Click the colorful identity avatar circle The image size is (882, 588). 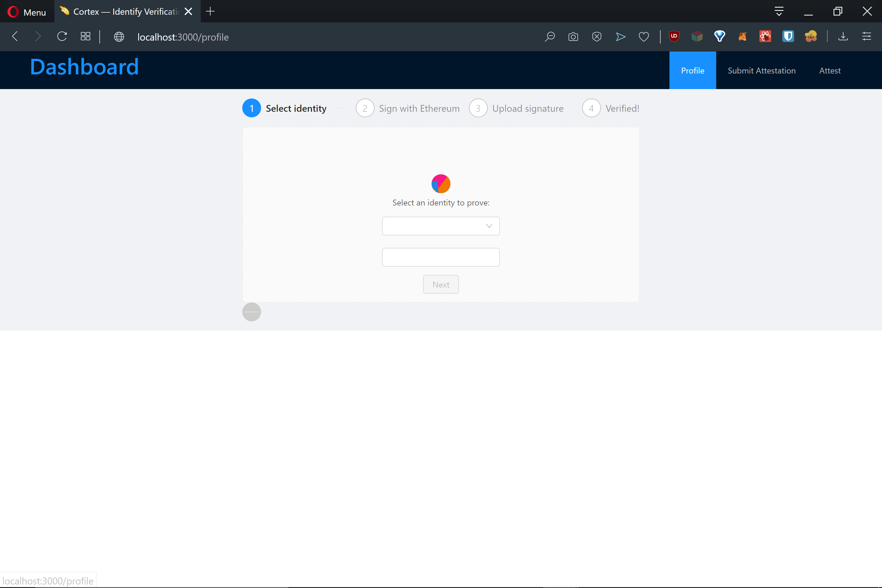coord(441,184)
